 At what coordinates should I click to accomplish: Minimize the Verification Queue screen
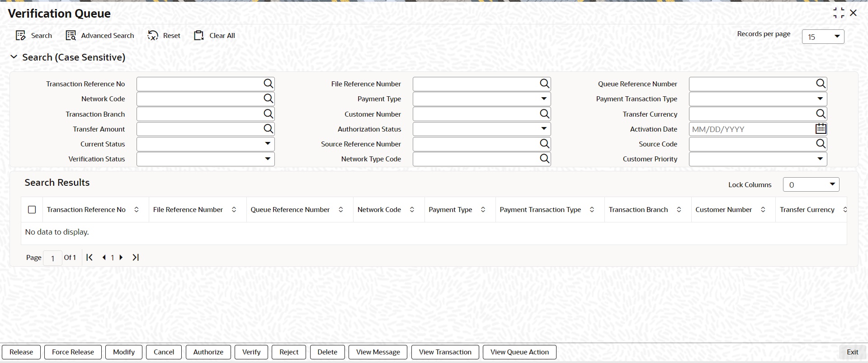coord(839,13)
